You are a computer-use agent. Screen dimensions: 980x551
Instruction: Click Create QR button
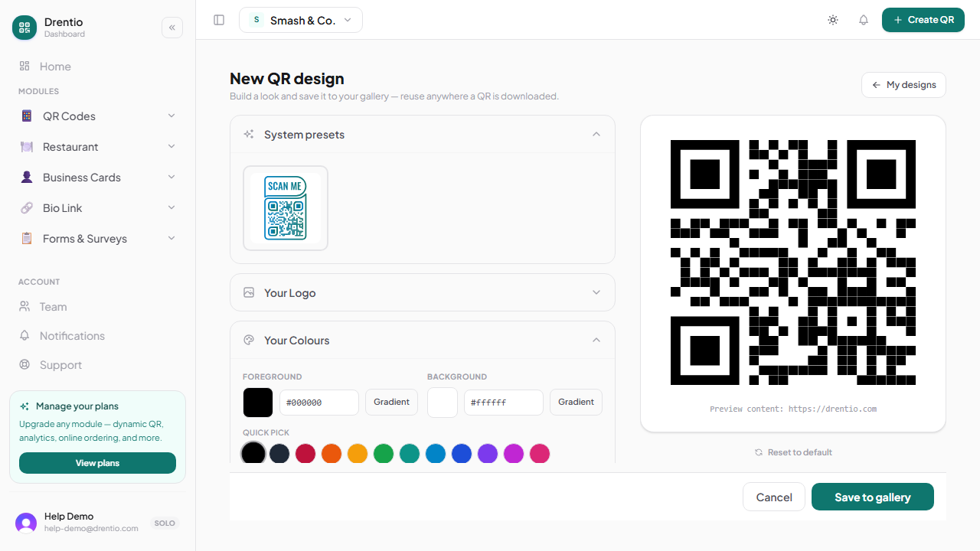coord(923,20)
